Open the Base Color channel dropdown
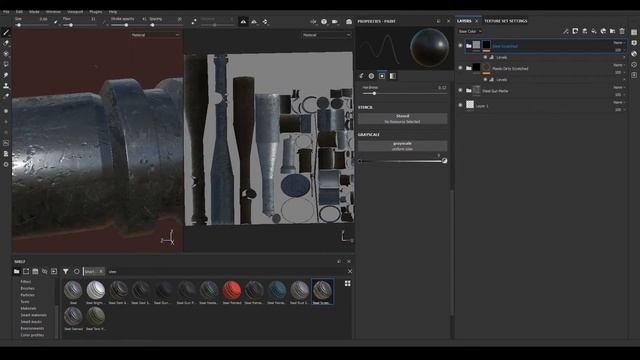Screen dimensions: 640x360 [470, 31]
